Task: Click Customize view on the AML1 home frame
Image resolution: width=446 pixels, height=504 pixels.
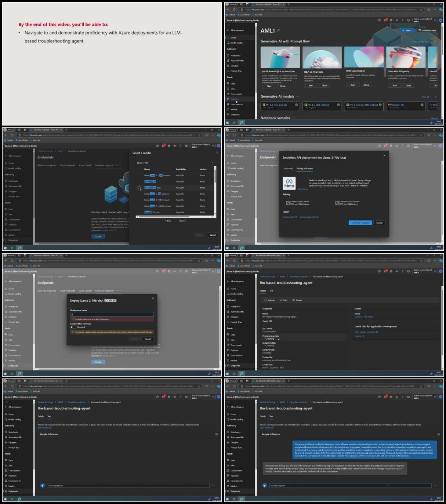Action: pos(427,30)
